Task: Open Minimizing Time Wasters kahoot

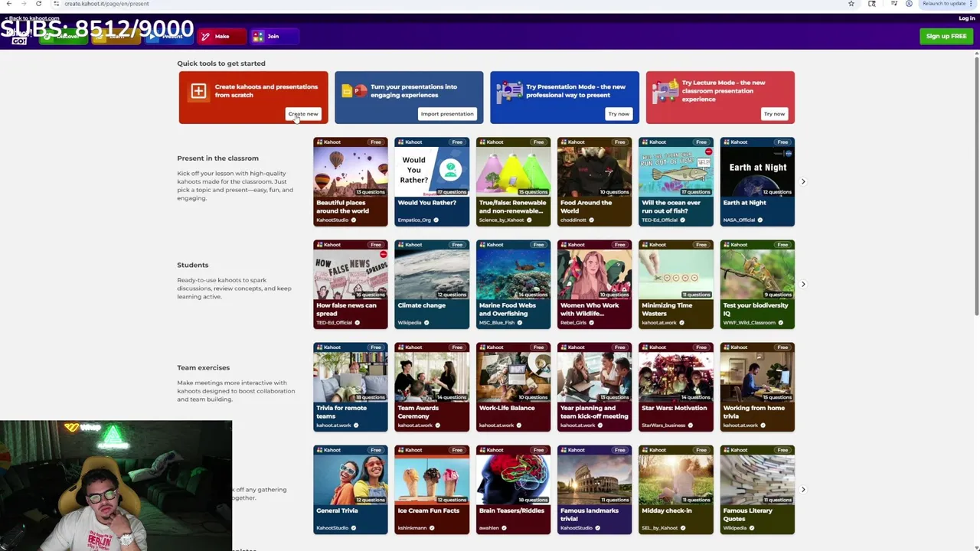Action: [676, 284]
